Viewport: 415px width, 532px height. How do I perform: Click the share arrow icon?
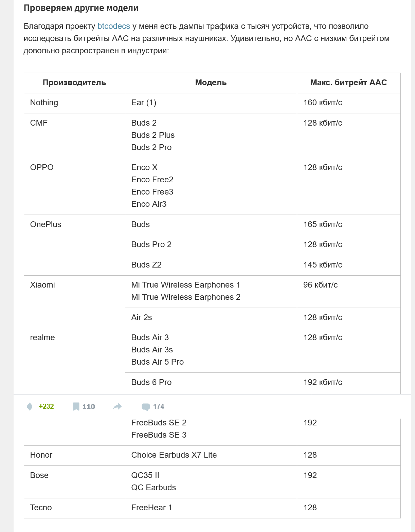117,406
